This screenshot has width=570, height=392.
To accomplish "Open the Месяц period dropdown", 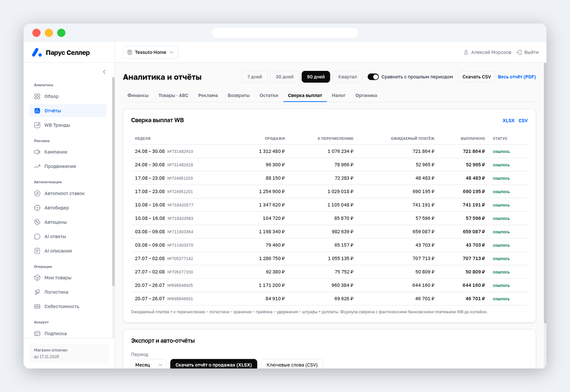I will click(149, 365).
